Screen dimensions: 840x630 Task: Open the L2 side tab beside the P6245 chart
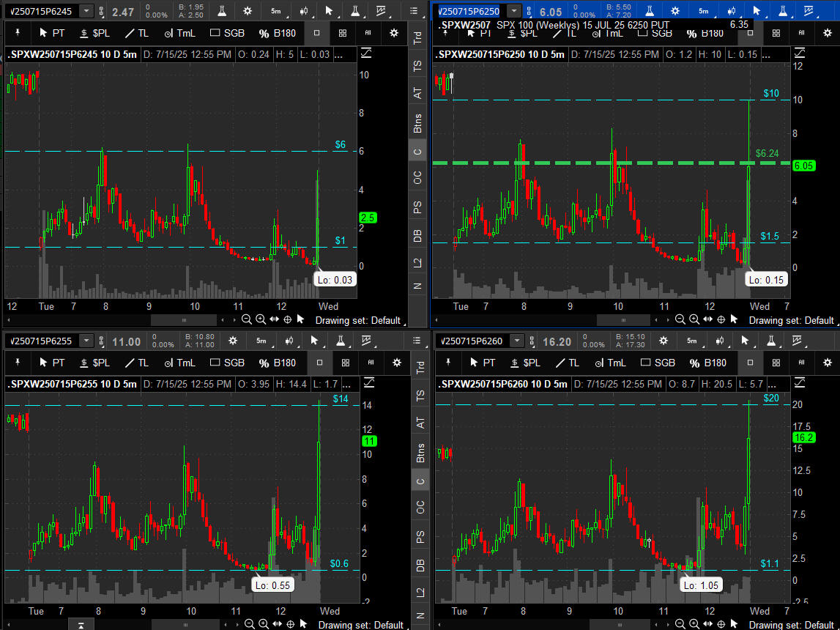tap(417, 263)
